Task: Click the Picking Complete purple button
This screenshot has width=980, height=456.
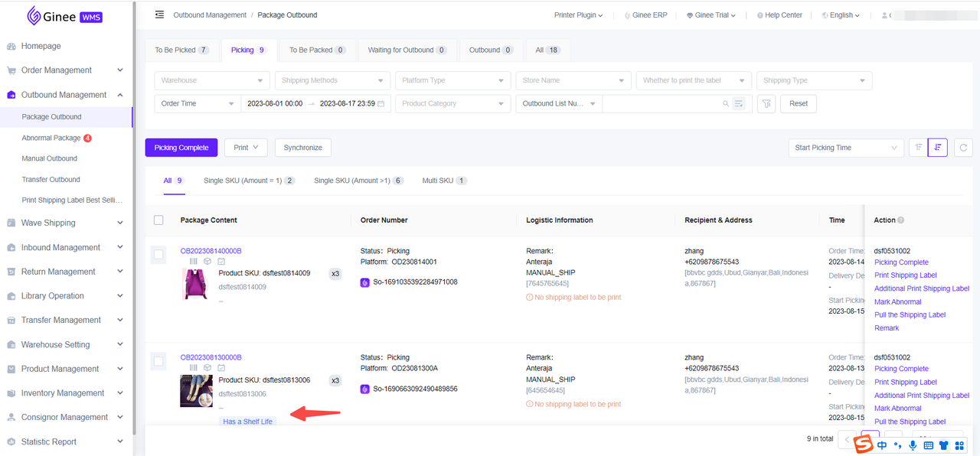Action: click(181, 148)
